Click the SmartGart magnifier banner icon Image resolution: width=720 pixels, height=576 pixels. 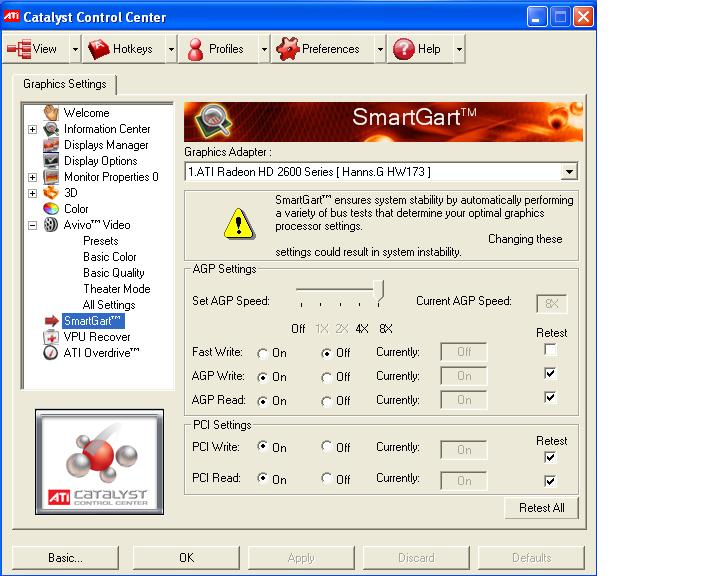point(213,120)
